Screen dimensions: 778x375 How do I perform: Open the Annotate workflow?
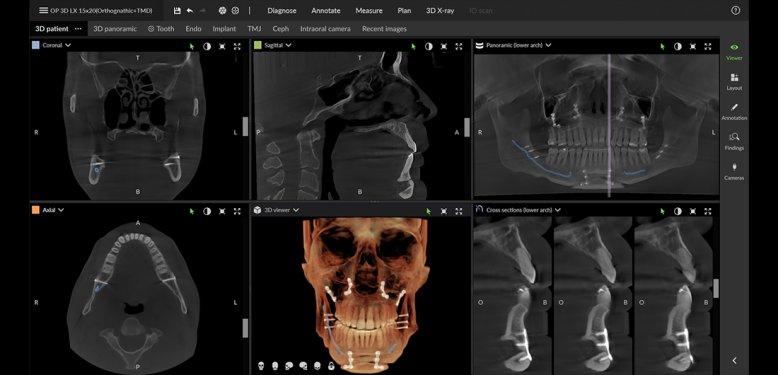pos(326,10)
